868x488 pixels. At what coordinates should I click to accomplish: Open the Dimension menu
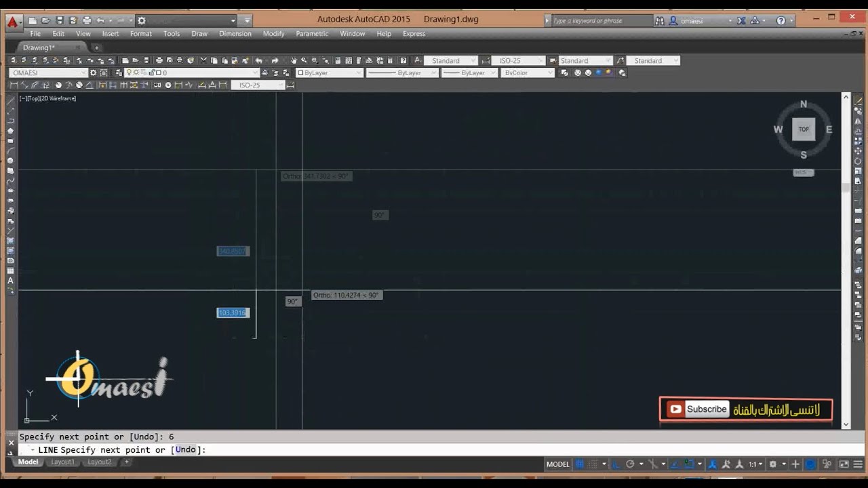tap(235, 33)
